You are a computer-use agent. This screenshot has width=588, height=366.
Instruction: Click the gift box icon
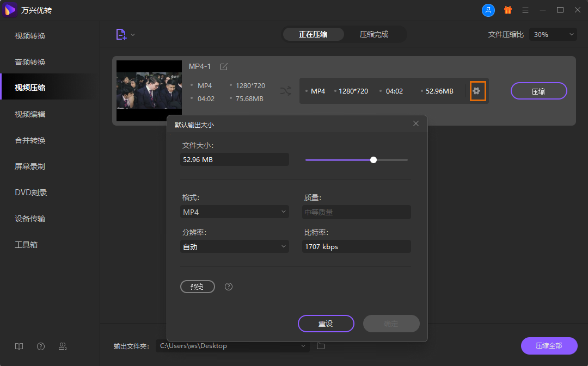click(507, 10)
